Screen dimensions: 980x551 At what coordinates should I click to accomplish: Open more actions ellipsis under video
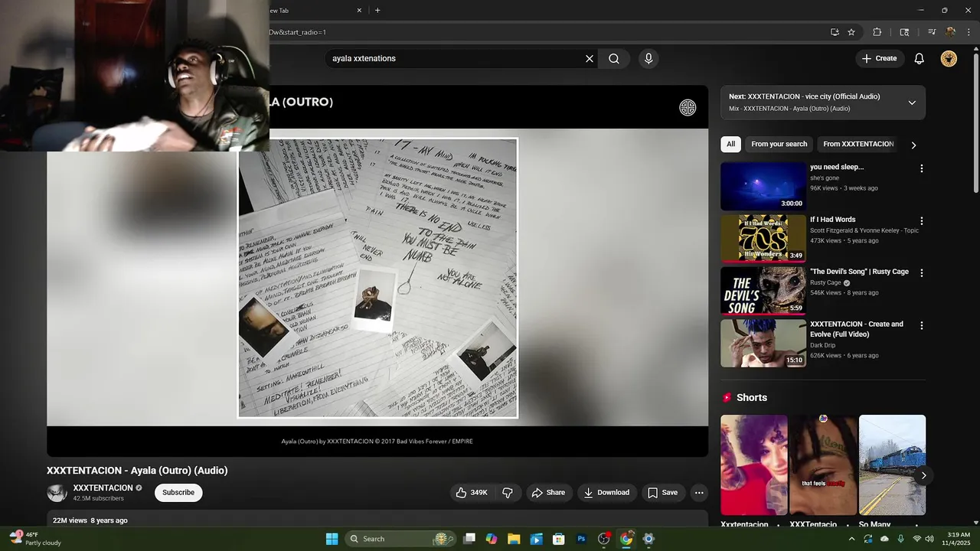699,493
